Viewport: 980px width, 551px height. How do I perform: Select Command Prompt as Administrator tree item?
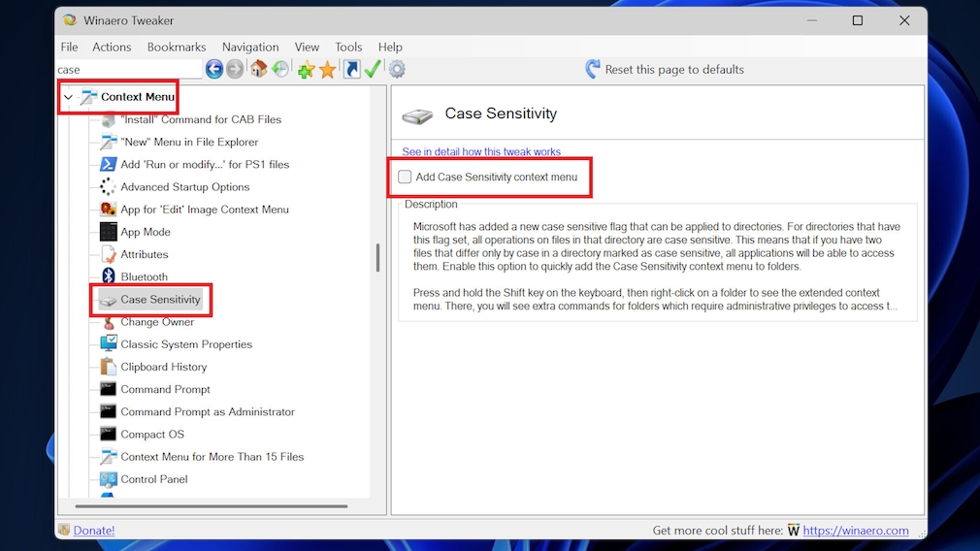pyautogui.click(x=207, y=411)
